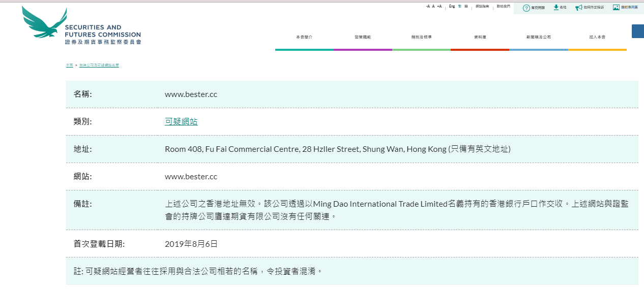
Task: Switch language to Eng
Action: point(452,7)
